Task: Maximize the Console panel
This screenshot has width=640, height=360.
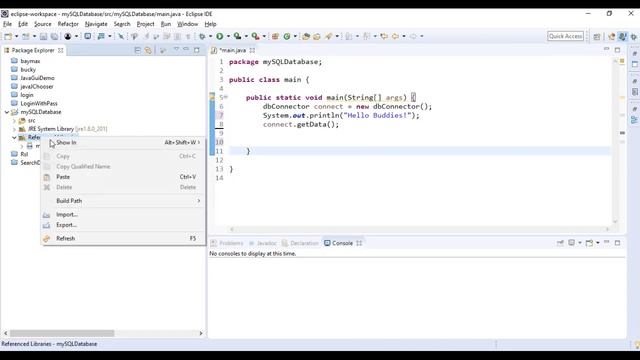Action: (617, 242)
